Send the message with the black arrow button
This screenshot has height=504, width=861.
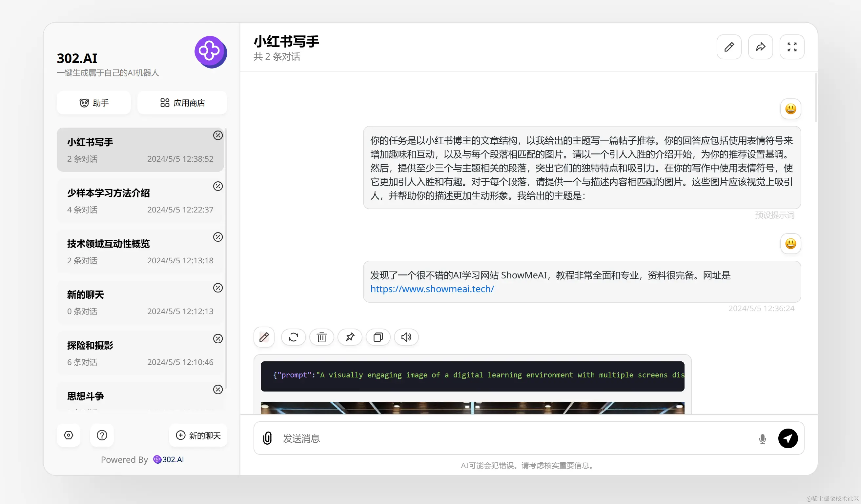coord(788,438)
